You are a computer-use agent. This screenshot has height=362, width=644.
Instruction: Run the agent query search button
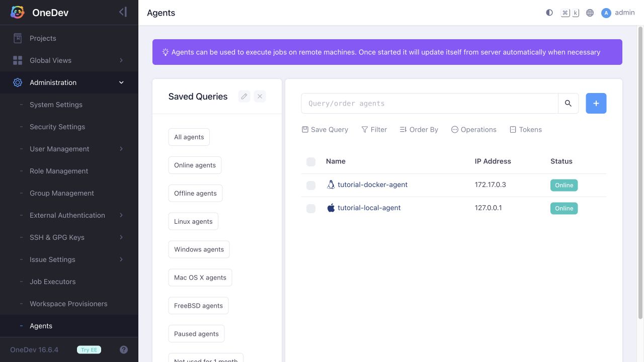tap(568, 103)
